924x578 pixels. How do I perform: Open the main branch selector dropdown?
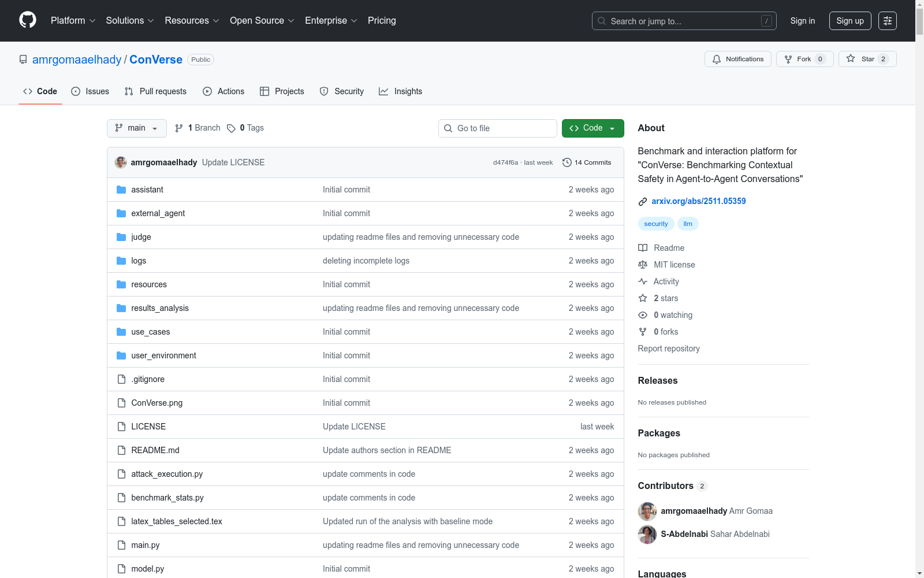(x=137, y=128)
